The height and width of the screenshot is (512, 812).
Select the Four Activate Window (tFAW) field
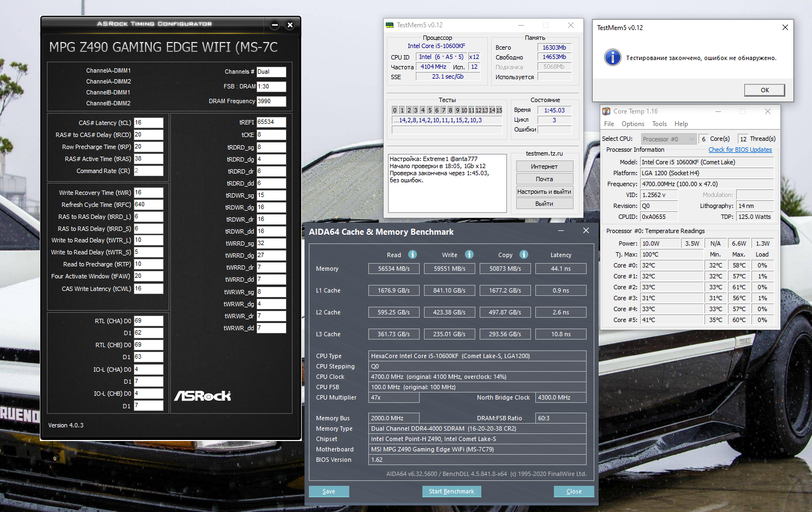[x=148, y=276]
